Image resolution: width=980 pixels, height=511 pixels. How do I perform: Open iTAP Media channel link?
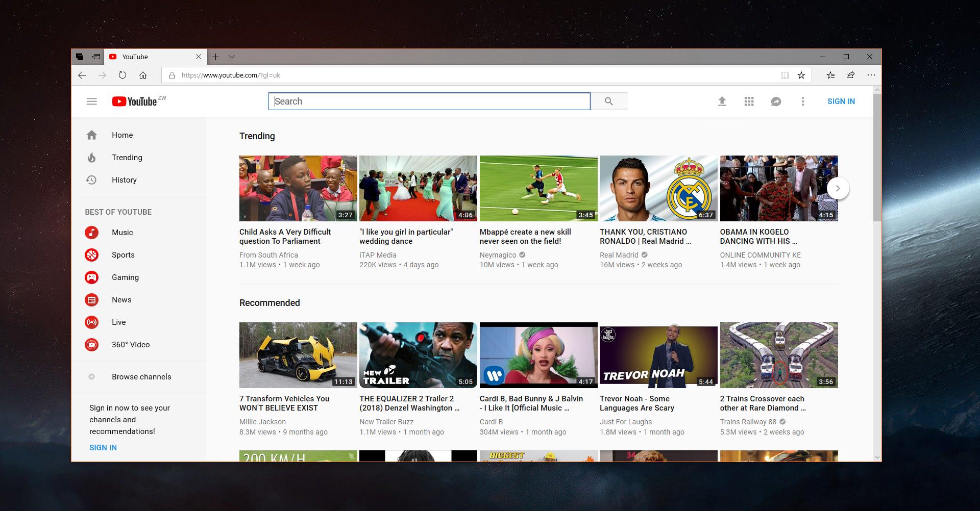378,255
